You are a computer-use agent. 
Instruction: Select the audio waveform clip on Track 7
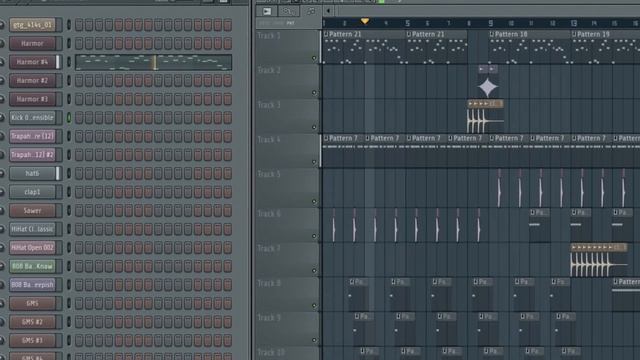pyautogui.click(x=599, y=260)
